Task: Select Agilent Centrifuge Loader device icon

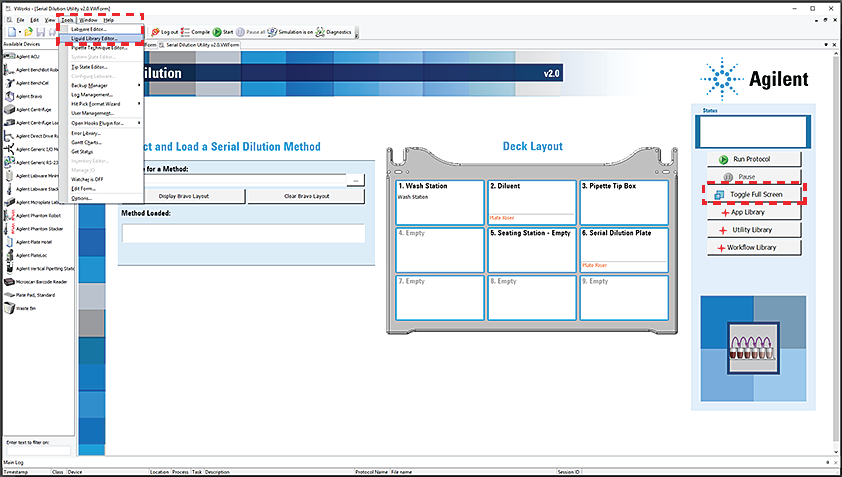Action: tap(9, 123)
